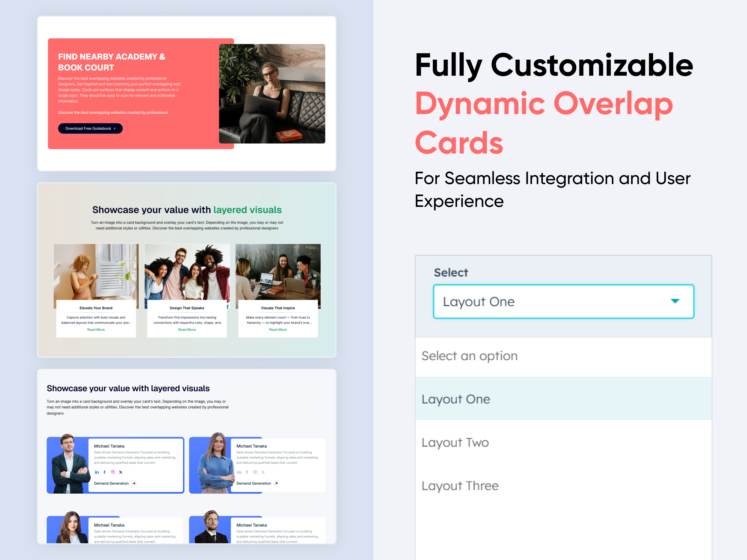Click LinkedIn icon on first Michael Tanaka card
This screenshot has height=560, width=747.
97,472
